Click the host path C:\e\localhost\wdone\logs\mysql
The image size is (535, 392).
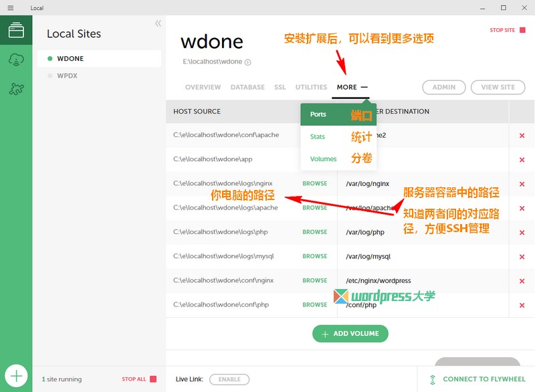223,256
